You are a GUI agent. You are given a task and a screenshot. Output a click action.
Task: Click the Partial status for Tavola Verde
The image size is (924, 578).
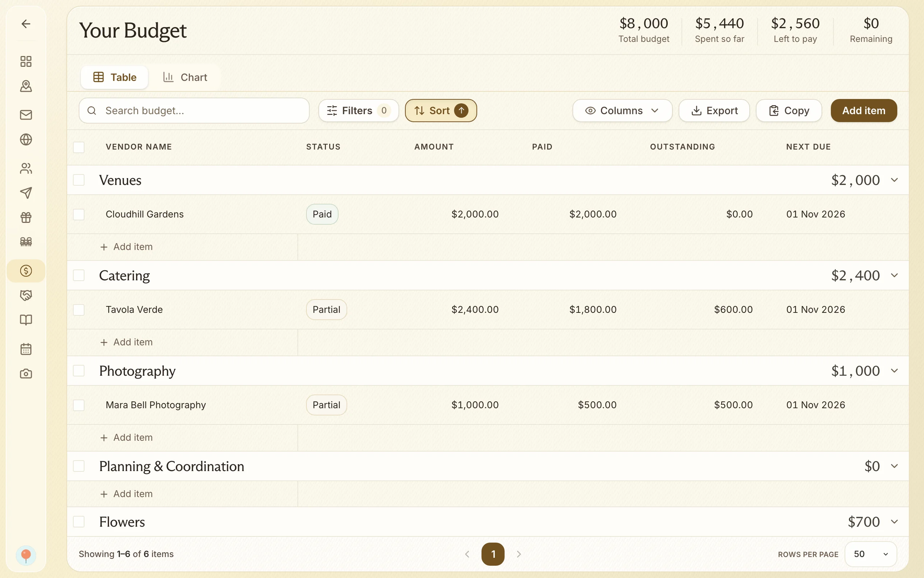pyautogui.click(x=326, y=310)
